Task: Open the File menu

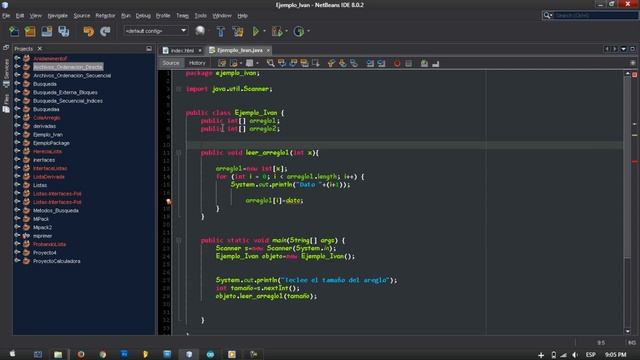Action: click(x=6, y=16)
